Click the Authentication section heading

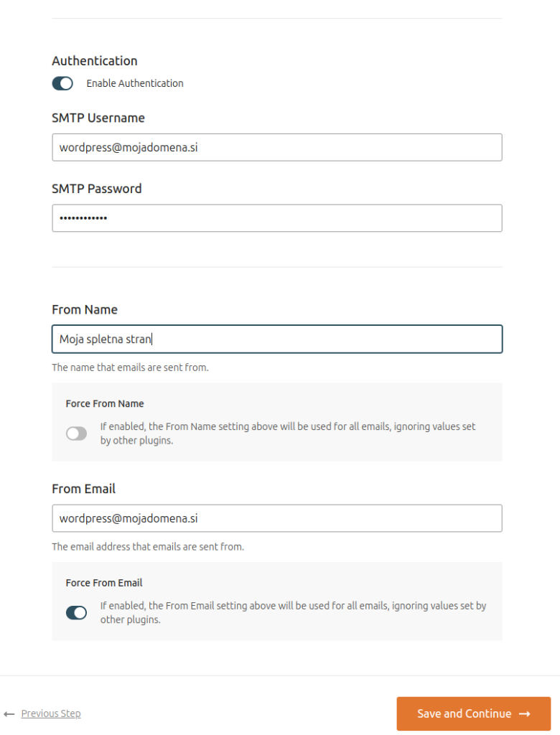[x=94, y=61]
